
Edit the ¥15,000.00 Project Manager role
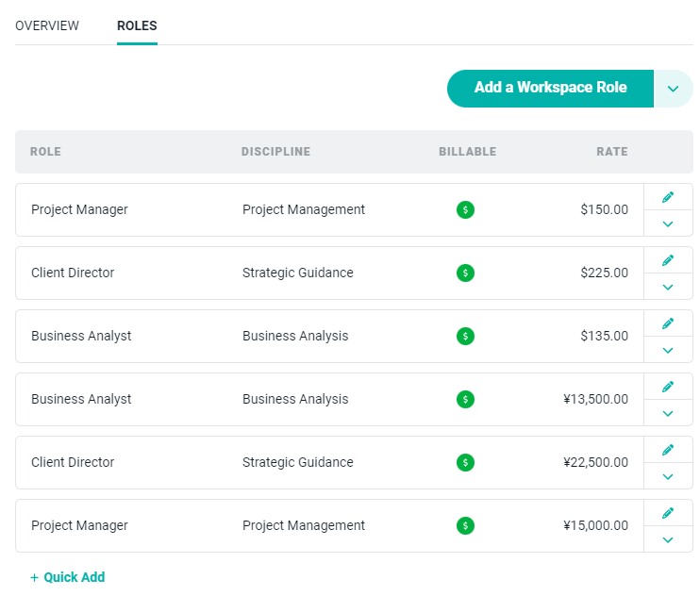pos(668,513)
